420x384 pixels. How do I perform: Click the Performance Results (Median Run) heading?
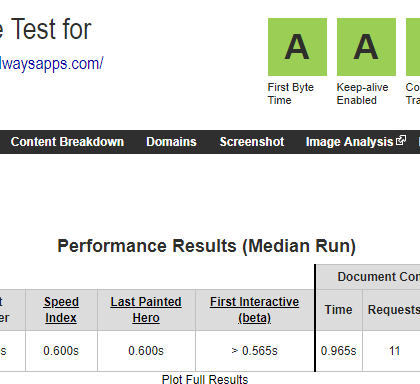coord(207,246)
